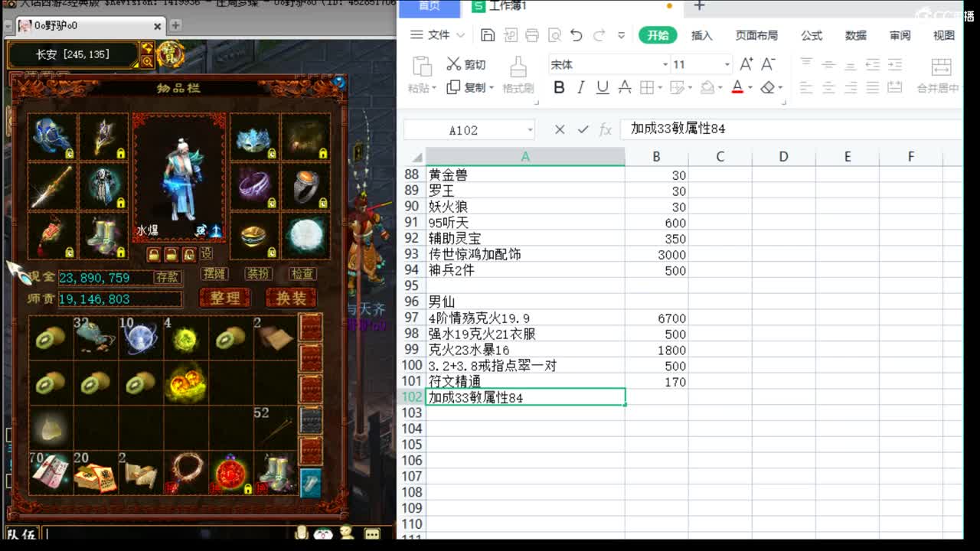Select row 103 header
The width and height of the screenshot is (980, 551).
[x=412, y=412]
